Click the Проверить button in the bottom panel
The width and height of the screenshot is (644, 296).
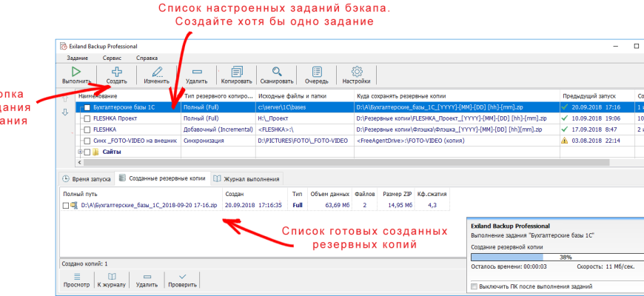(182, 280)
